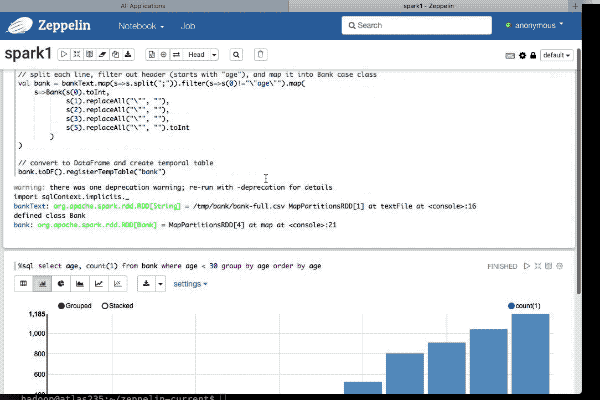Show keyboard shortcuts list icon
This screenshot has width=600, height=400.
point(510,56)
